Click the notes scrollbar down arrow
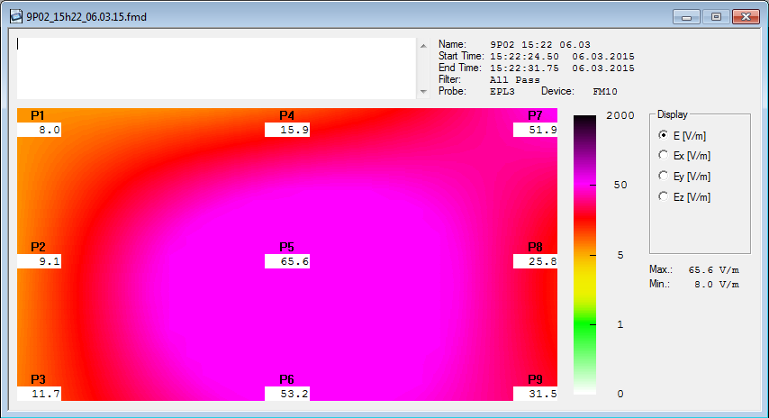 [423, 91]
